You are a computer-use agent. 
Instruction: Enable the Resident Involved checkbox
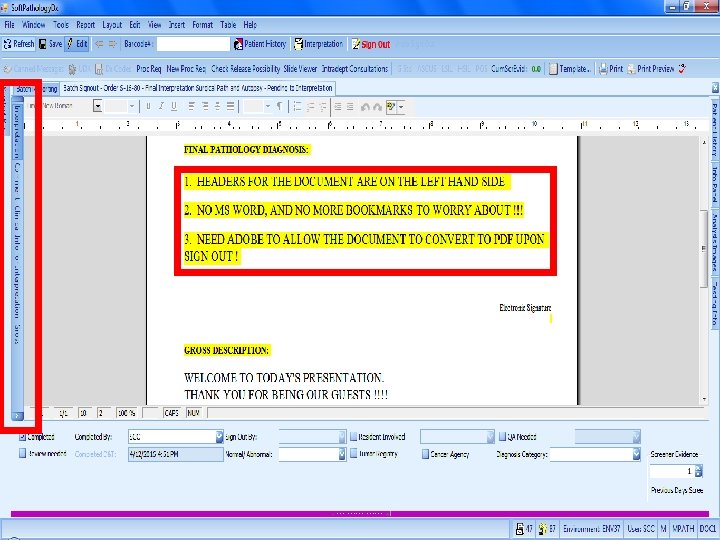354,437
